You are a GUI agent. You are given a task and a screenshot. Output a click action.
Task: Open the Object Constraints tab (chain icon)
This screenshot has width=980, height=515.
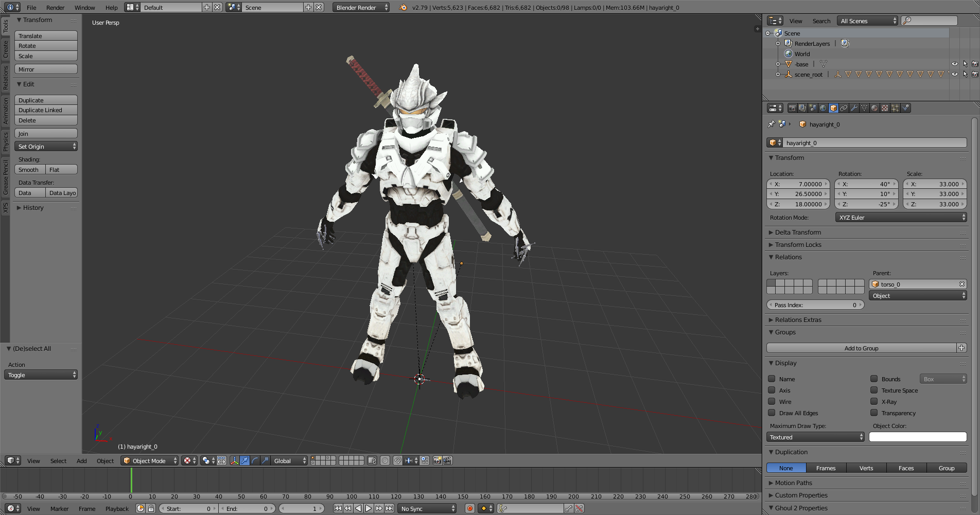coord(844,108)
